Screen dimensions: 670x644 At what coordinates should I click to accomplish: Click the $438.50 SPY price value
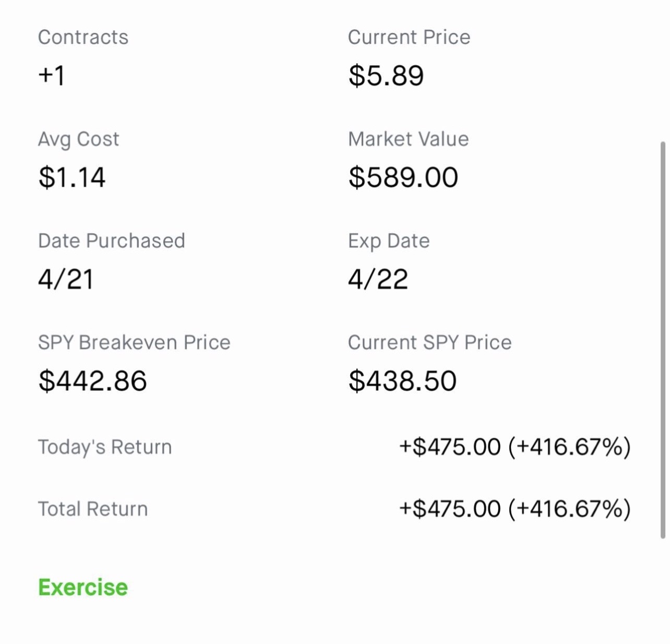(x=402, y=381)
